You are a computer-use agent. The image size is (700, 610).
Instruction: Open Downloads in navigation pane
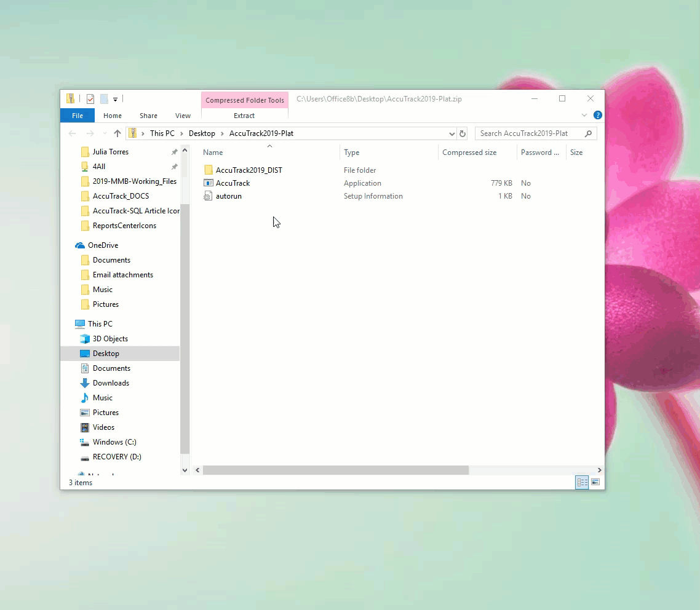[111, 383]
